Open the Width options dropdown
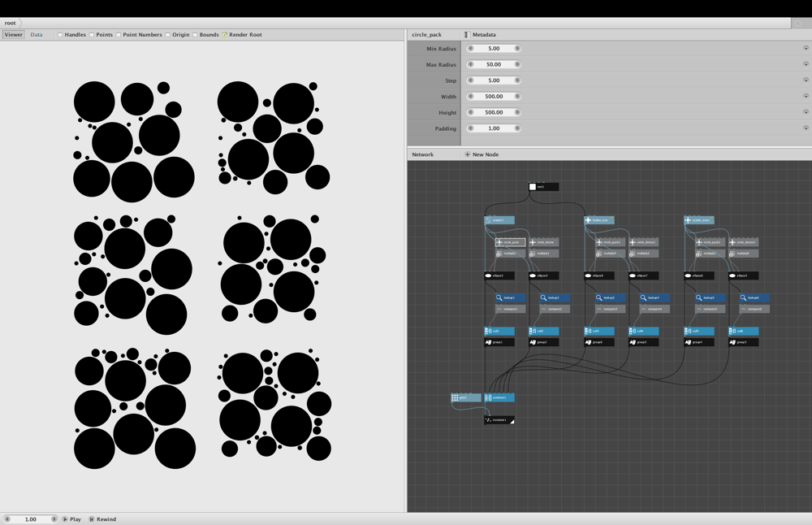This screenshot has height=525, width=812. coord(806,97)
